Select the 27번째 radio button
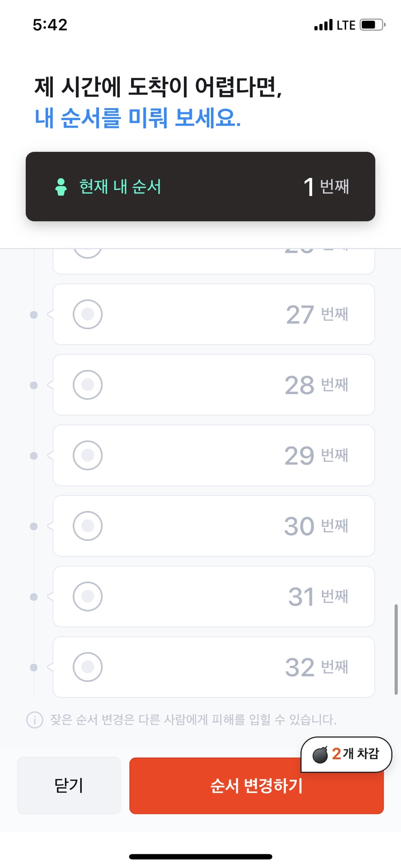Image resolution: width=401 pixels, height=868 pixels. pyautogui.click(x=88, y=314)
